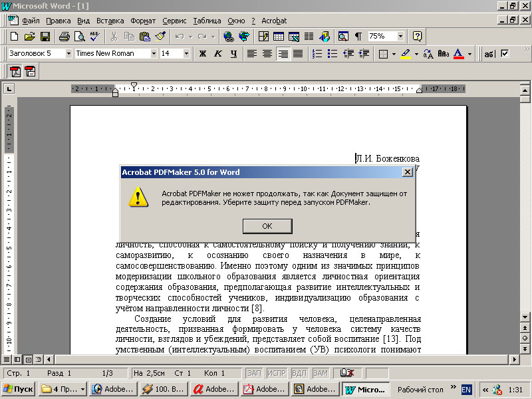Convert to Adobe PDF and email icon

(x=30, y=72)
